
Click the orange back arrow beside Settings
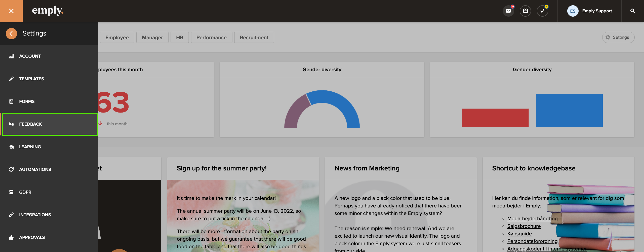11,33
